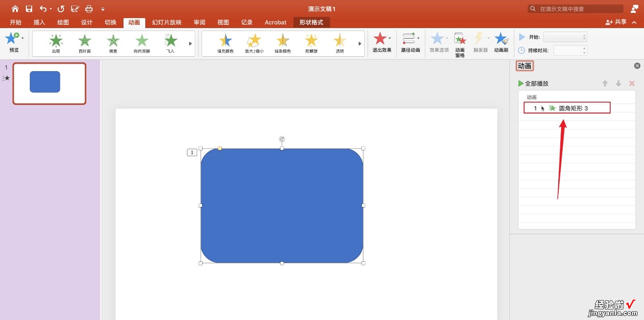Apply the 放大/缩小 emphasis effect

[254, 43]
